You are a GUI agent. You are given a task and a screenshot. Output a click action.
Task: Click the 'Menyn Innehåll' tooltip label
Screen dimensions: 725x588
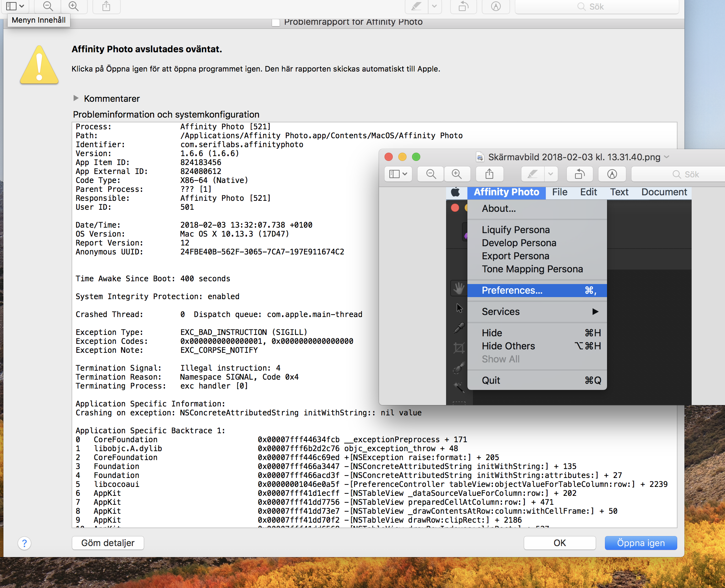point(39,20)
